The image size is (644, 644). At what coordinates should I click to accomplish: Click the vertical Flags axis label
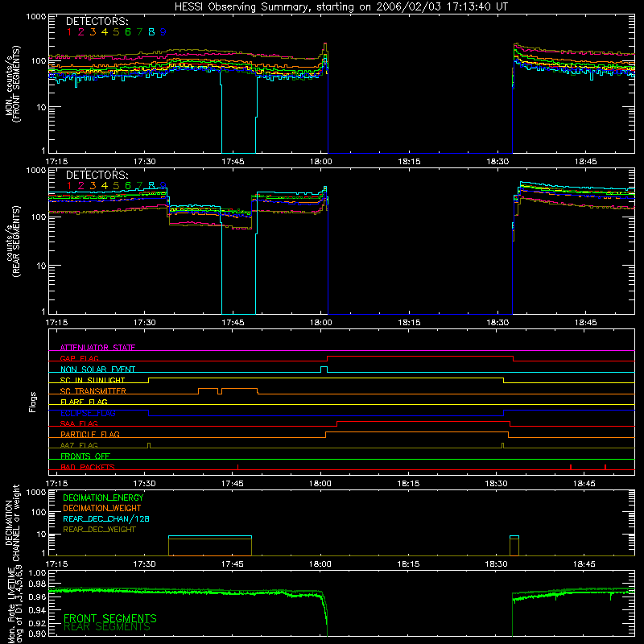pos(33,402)
